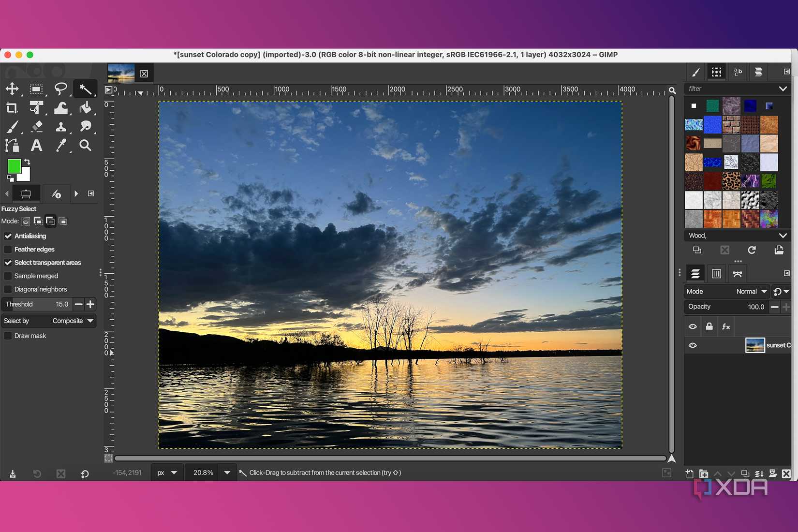The height and width of the screenshot is (532, 798).
Task: Open the Fonts dockable dialog
Action: 738,72
